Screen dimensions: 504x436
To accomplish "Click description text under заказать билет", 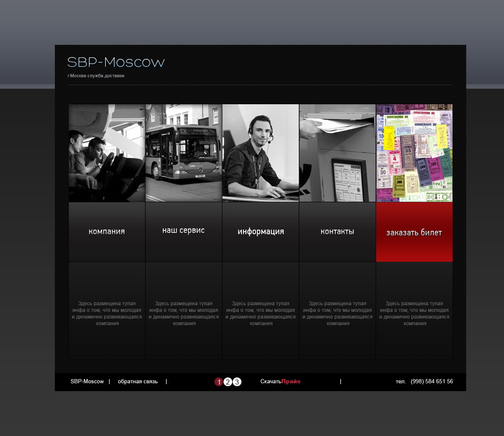I will [x=414, y=314].
